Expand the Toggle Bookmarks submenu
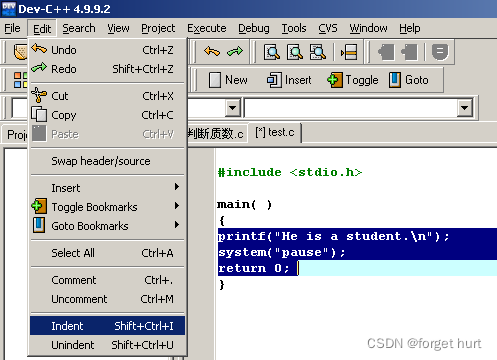 coord(107,207)
